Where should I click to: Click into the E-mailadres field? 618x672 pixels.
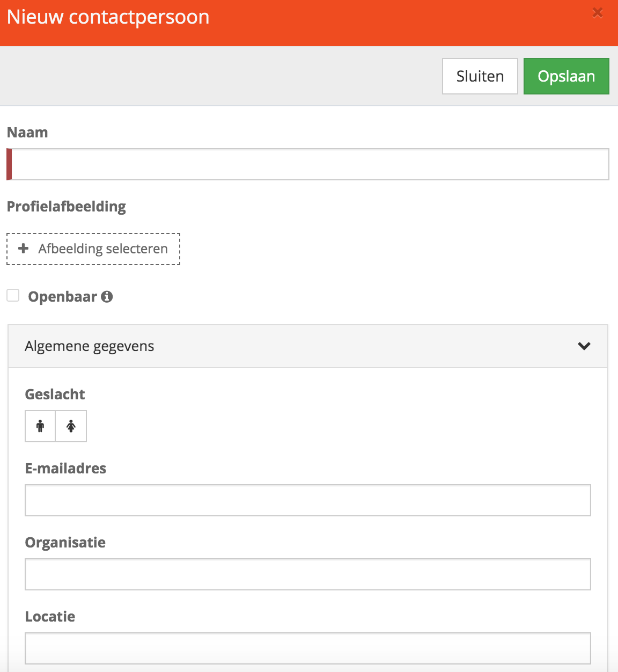point(308,500)
